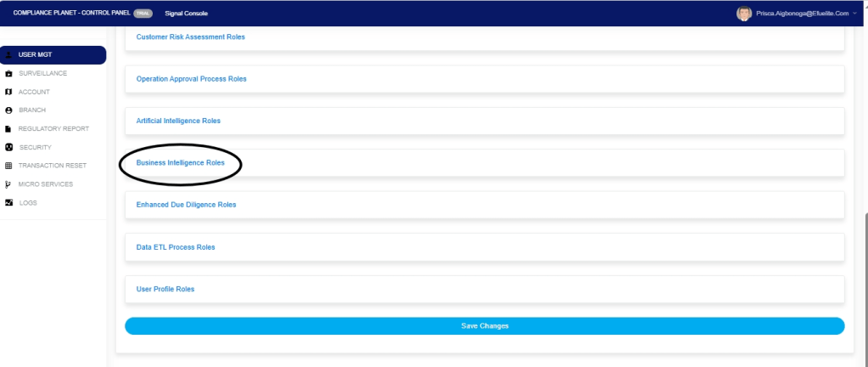This screenshot has height=367, width=868.
Task: Click the Logs icon in sidebar
Action: (8, 203)
